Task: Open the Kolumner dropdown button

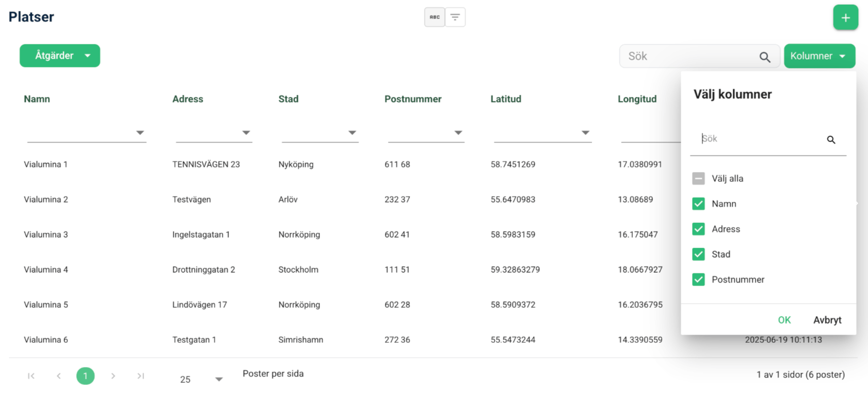Action: pos(819,56)
